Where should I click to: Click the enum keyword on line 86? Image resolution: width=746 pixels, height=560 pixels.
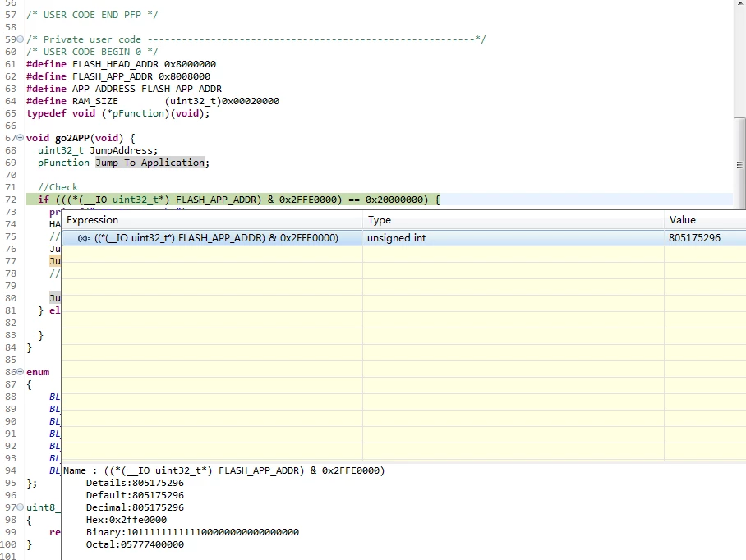[38, 372]
